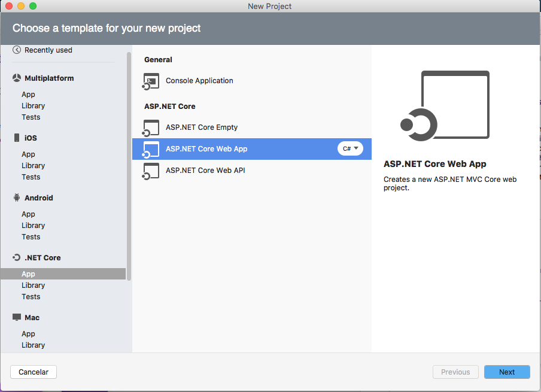Select Tests under Android

[x=31, y=237]
